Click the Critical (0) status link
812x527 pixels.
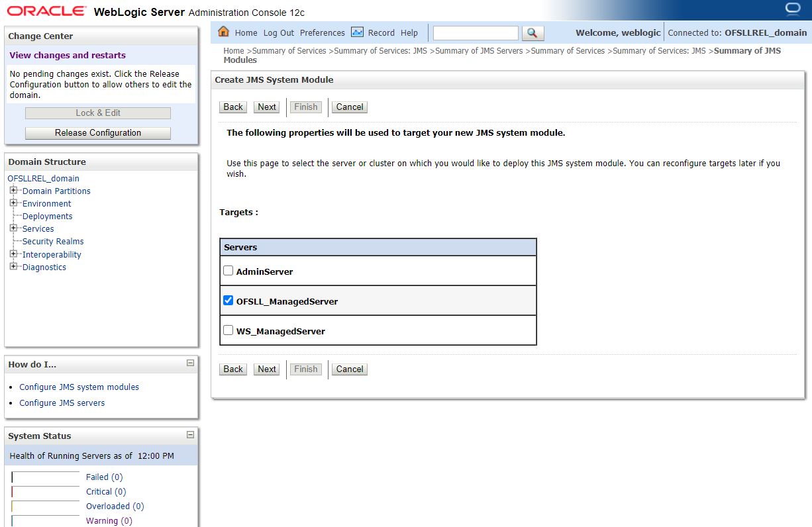106,491
